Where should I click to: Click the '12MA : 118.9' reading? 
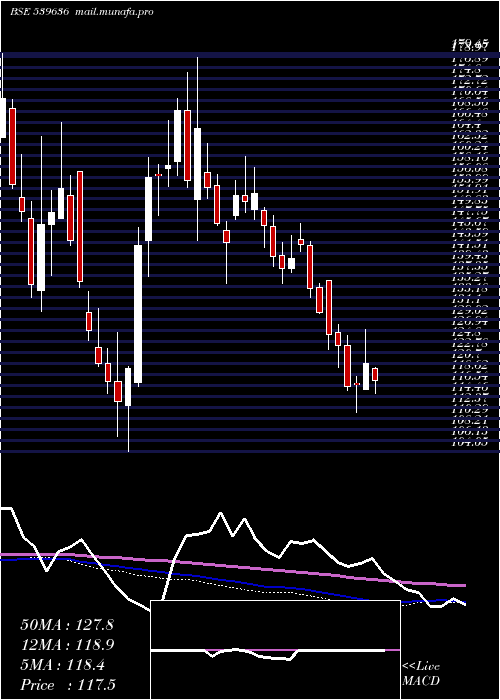click(x=67, y=645)
